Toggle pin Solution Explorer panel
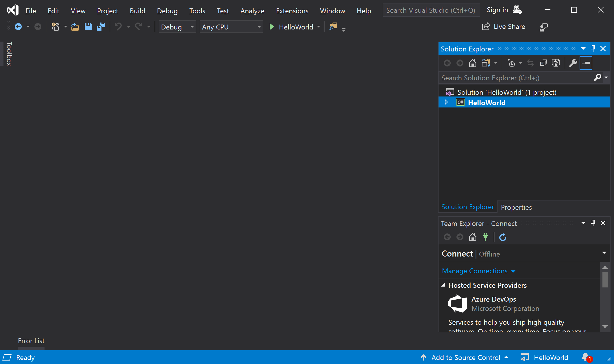Viewport: 614px width, 364px height. (x=593, y=48)
